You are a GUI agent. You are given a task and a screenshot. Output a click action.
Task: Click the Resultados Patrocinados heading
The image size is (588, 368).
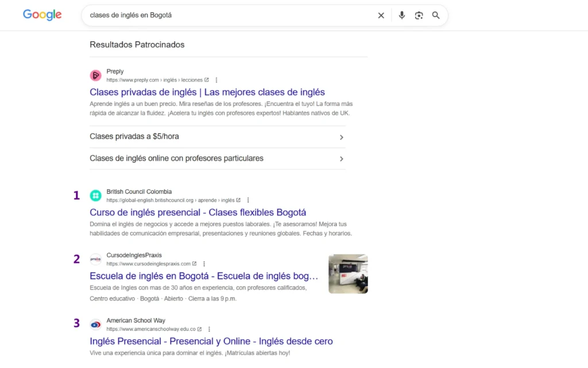pos(137,45)
